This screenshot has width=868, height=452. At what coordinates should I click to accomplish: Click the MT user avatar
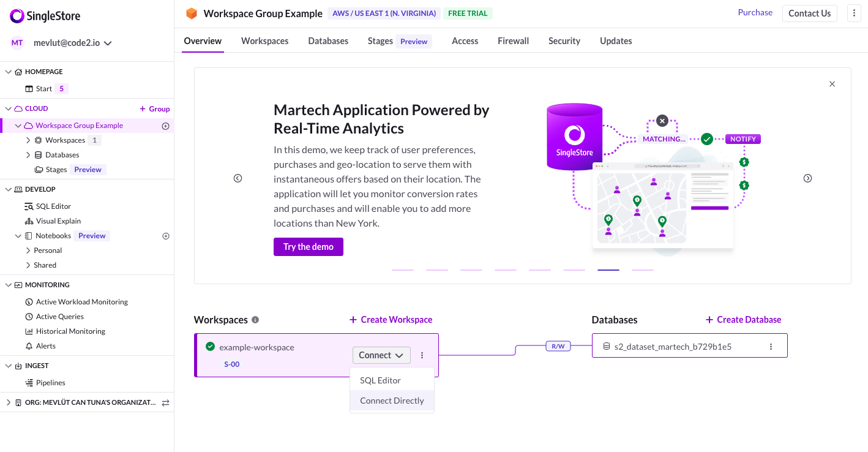(17, 43)
